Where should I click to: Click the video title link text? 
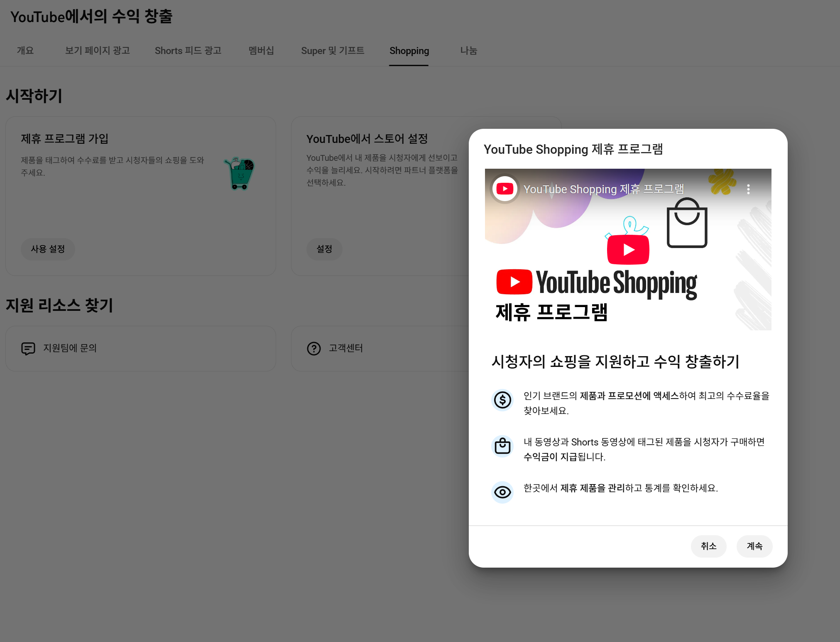pos(603,189)
